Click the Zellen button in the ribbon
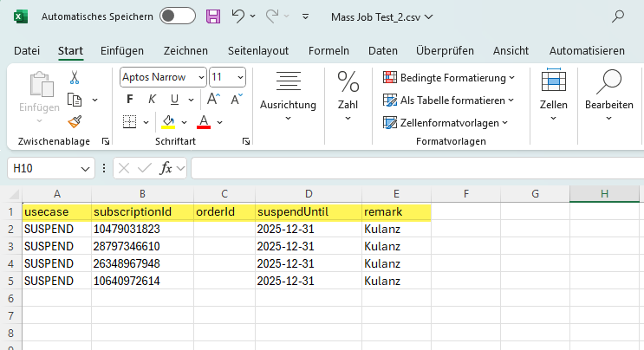644x350 pixels. click(x=553, y=95)
